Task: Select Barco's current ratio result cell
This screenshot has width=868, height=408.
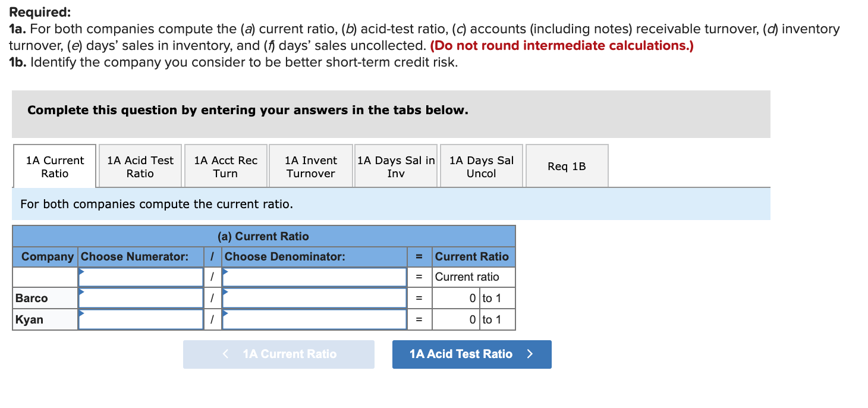Action: (456, 298)
